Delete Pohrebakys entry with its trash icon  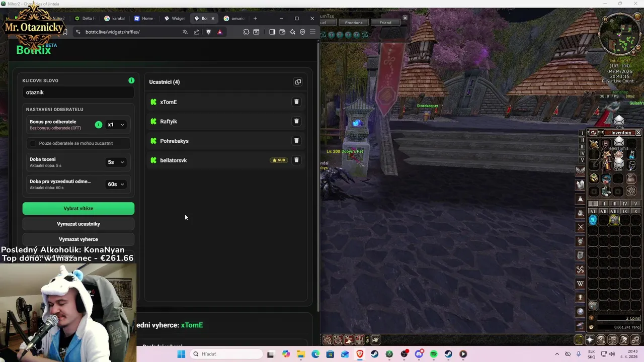[x=296, y=141]
